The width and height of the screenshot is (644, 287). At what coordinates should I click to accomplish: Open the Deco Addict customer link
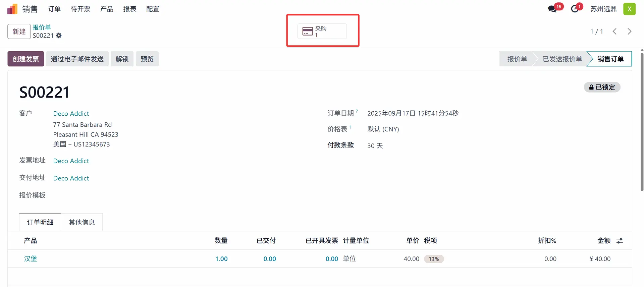click(71, 114)
